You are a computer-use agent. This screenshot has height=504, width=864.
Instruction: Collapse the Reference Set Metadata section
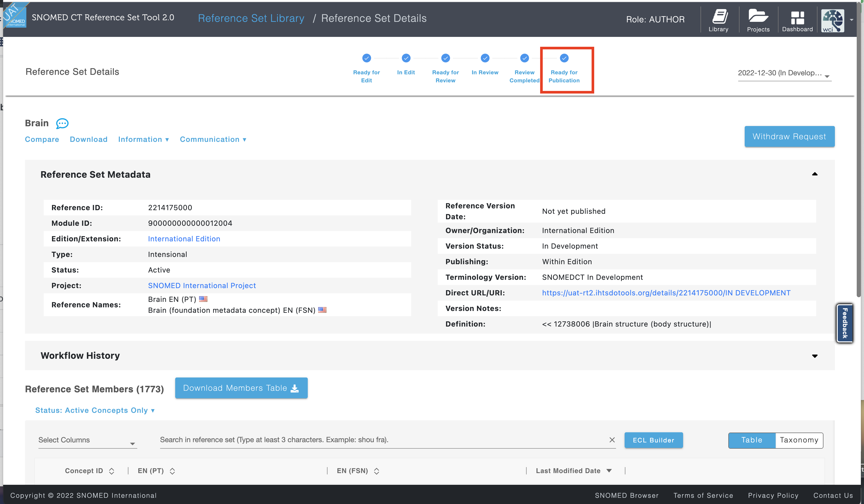[815, 174]
